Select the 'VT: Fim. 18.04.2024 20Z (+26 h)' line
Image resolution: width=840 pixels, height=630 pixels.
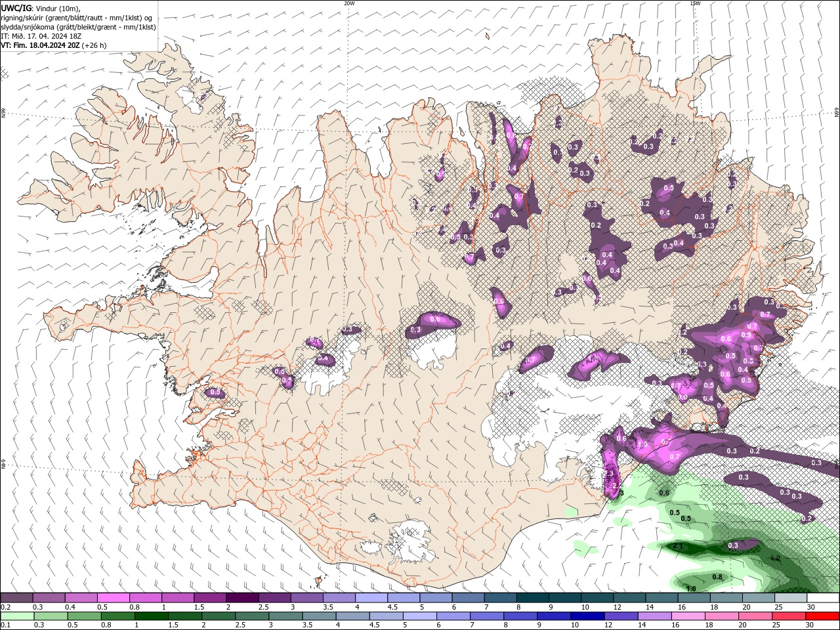pyautogui.click(x=54, y=45)
